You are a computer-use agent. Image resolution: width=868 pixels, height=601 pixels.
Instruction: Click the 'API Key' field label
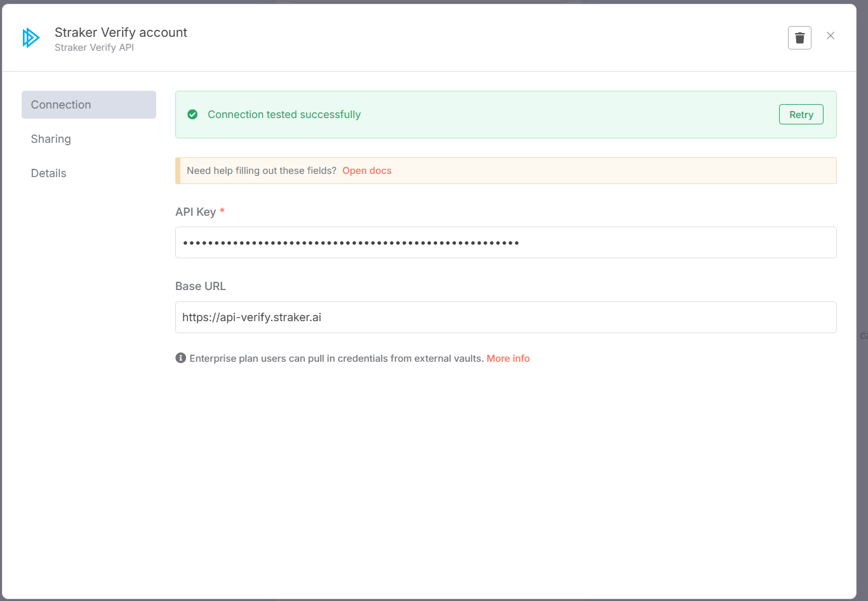(196, 212)
